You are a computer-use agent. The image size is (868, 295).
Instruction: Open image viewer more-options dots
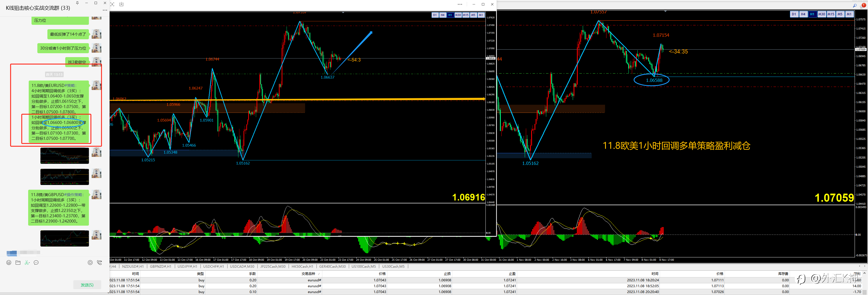pyautogui.click(x=460, y=4)
